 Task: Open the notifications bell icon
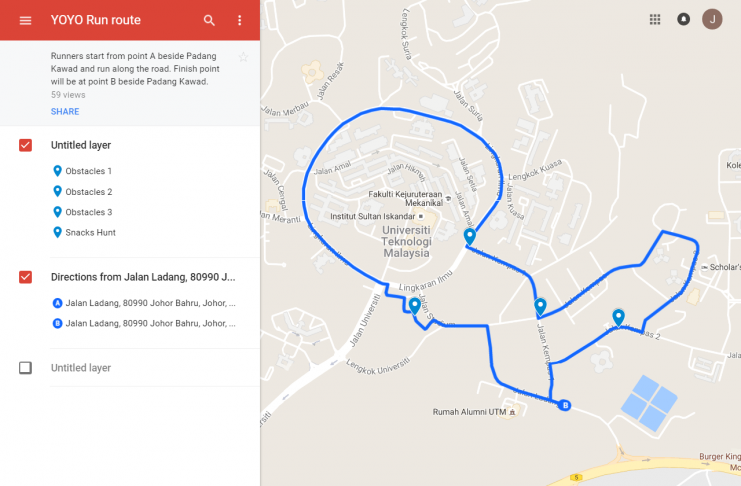tap(683, 19)
